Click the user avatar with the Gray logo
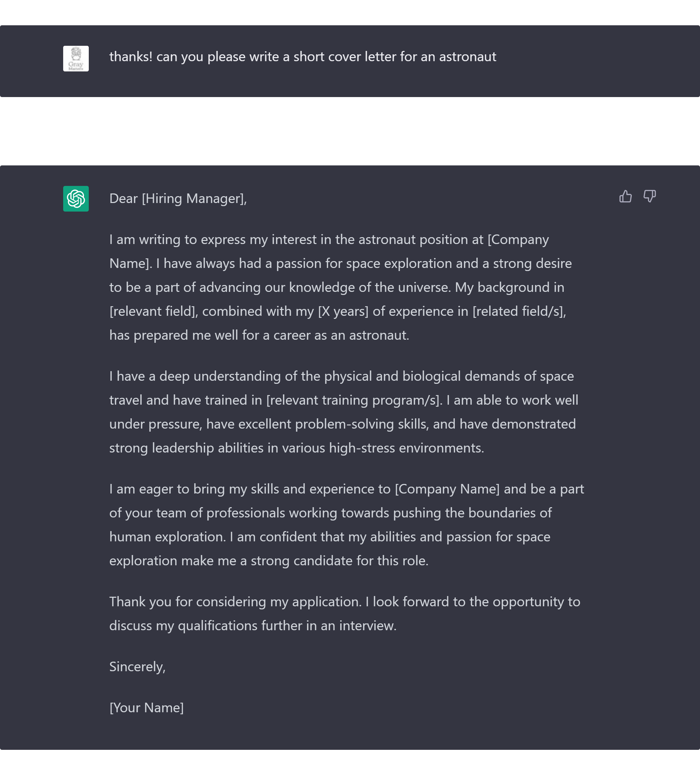The height and width of the screenshot is (784, 700). point(76,58)
